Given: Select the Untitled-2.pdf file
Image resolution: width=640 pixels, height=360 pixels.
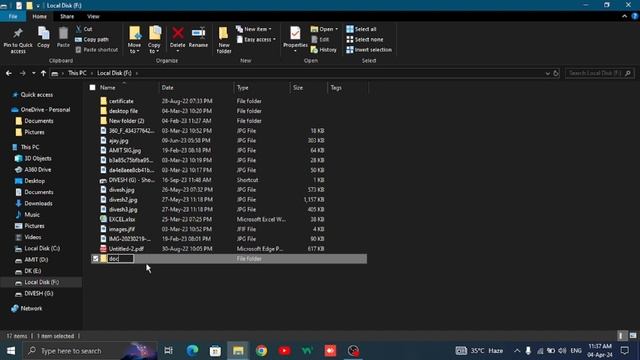Looking at the screenshot, I should tap(126, 249).
